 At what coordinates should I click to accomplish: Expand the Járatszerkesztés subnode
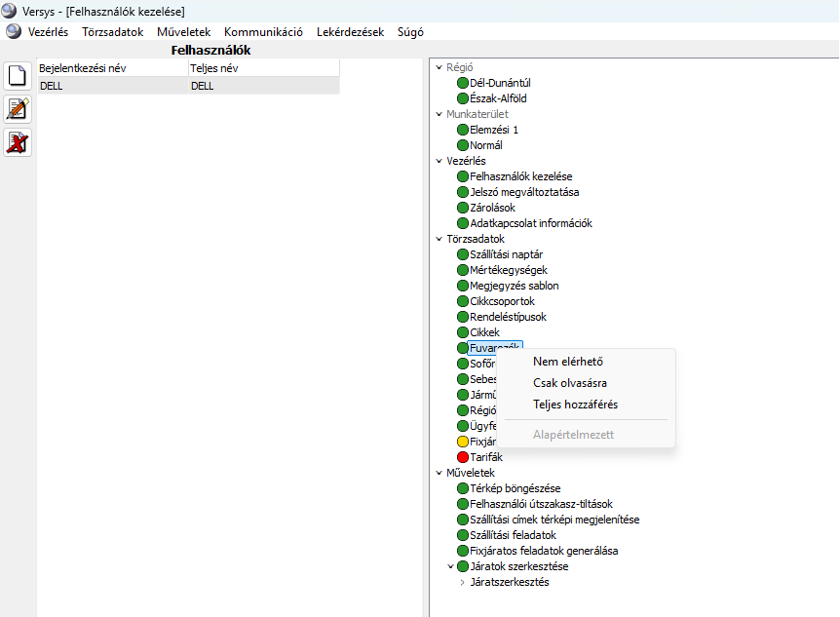pyautogui.click(x=462, y=582)
